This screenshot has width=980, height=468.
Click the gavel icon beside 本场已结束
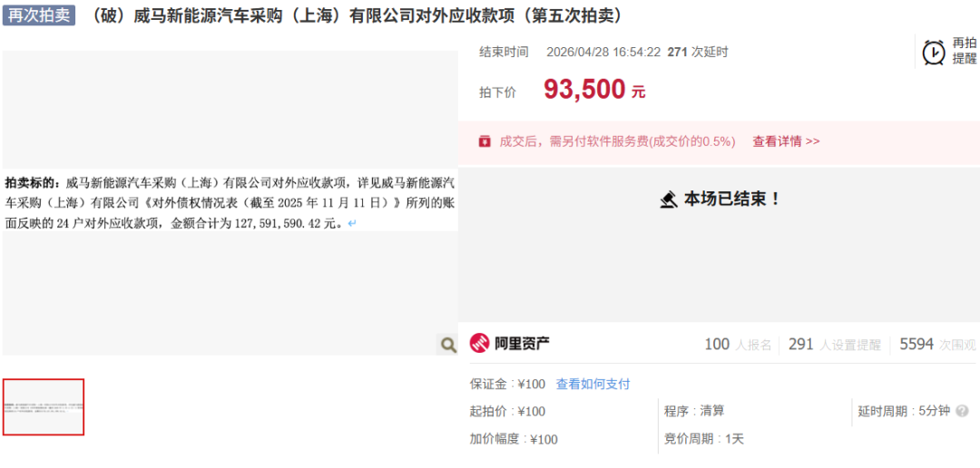[x=669, y=200]
